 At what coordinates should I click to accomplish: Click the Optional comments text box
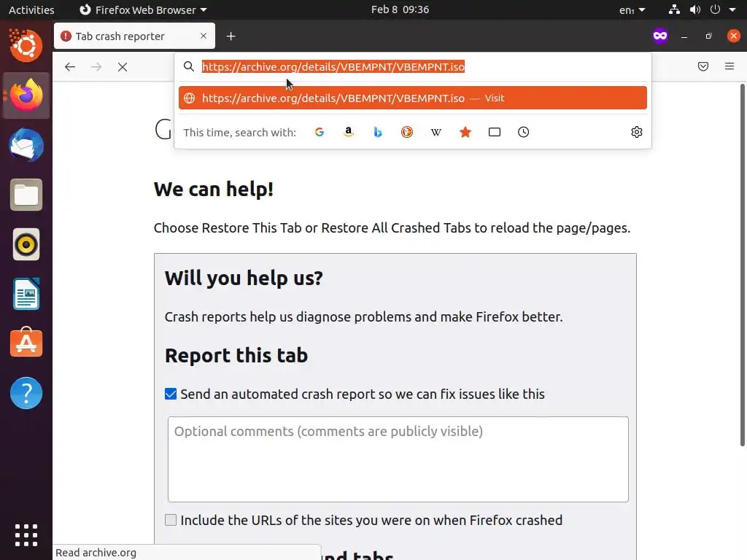(398, 459)
